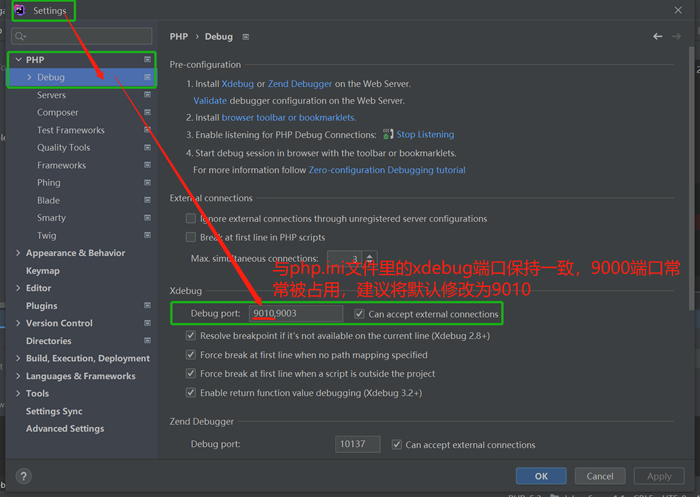
Task: Expand the Debug tree node
Action: tap(29, 77)
